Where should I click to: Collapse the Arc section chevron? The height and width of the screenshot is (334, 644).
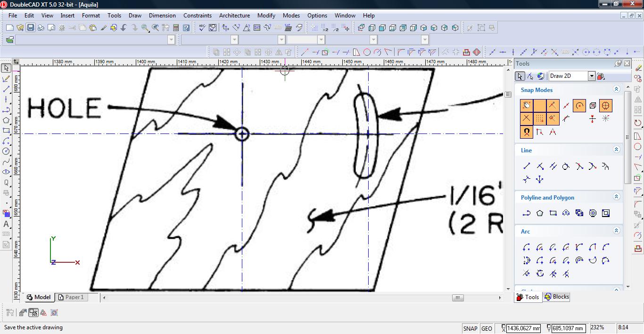point(616,231)
